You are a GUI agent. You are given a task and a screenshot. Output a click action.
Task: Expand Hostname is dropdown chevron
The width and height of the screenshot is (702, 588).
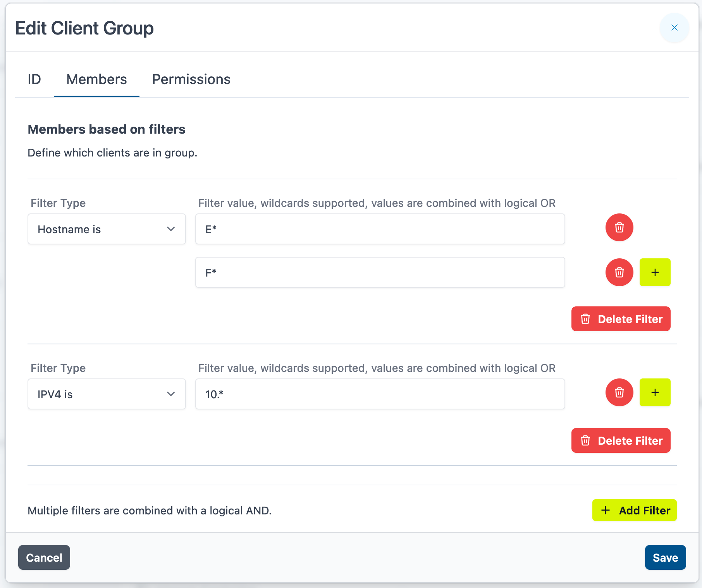(x=171, y=229)
